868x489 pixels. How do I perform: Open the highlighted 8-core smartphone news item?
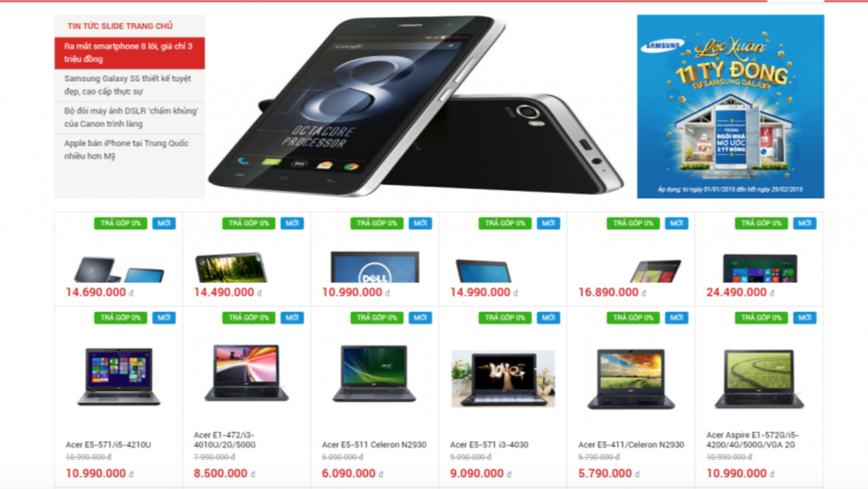tap(129, 53)
